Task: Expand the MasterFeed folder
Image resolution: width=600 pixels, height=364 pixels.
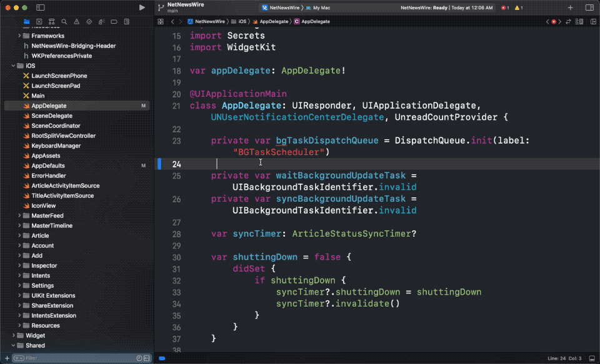Action: point(20,215)
